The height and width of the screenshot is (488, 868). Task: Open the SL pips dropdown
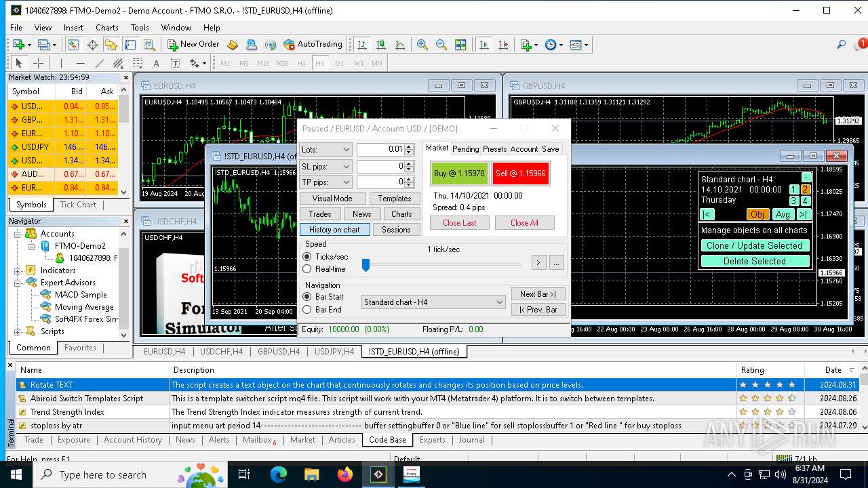click(x=326, y=166)
